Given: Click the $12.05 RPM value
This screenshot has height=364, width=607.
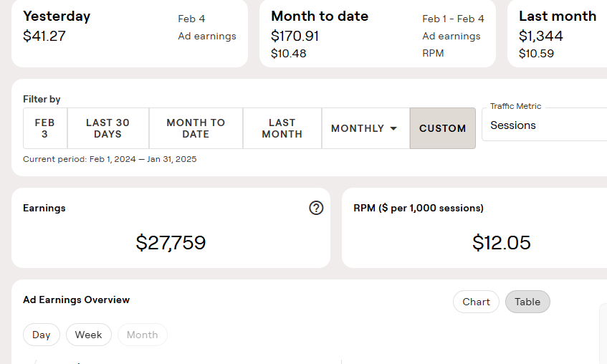Looking at the screenshot, I should 501,243.
